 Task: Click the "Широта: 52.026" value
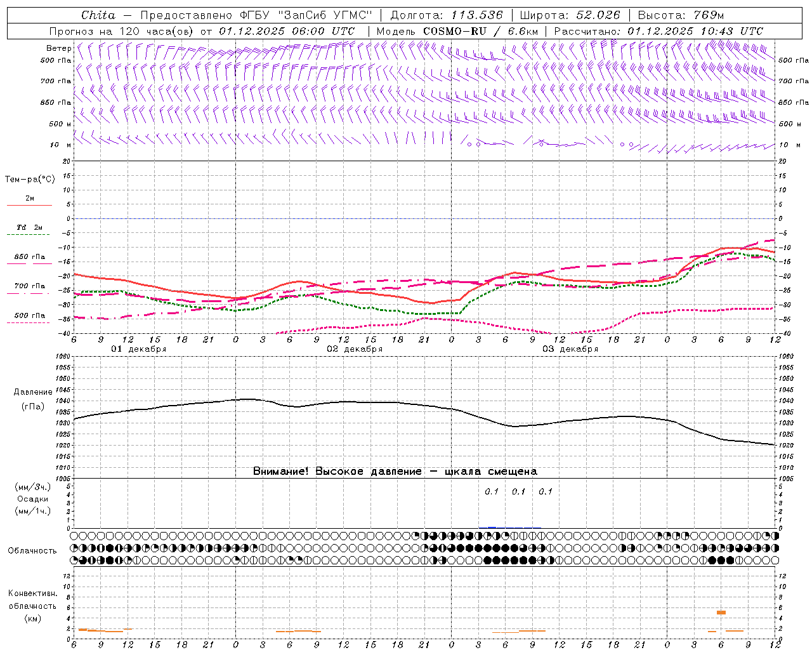570,15
